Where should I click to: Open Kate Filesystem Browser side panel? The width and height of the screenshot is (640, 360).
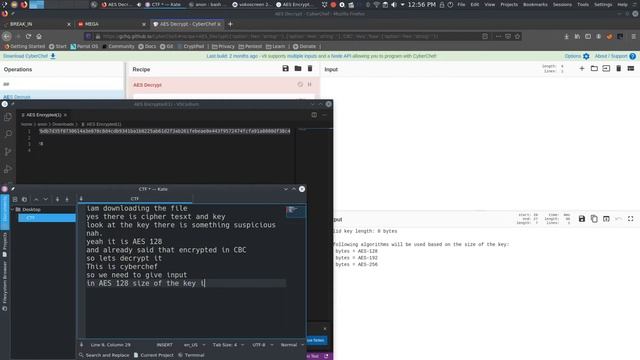pyautogui.click(x=4, y=286)
